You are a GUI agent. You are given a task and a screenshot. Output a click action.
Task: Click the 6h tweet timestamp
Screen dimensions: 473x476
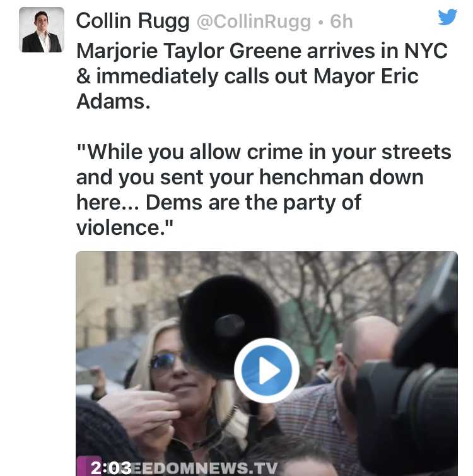coord(341,21)
